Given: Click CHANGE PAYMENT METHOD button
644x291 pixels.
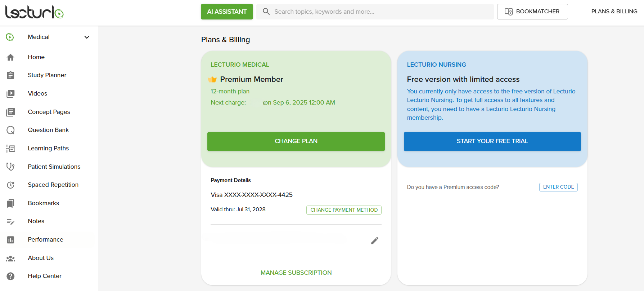Looking at the screenshot, I should [x=344, y=210].
